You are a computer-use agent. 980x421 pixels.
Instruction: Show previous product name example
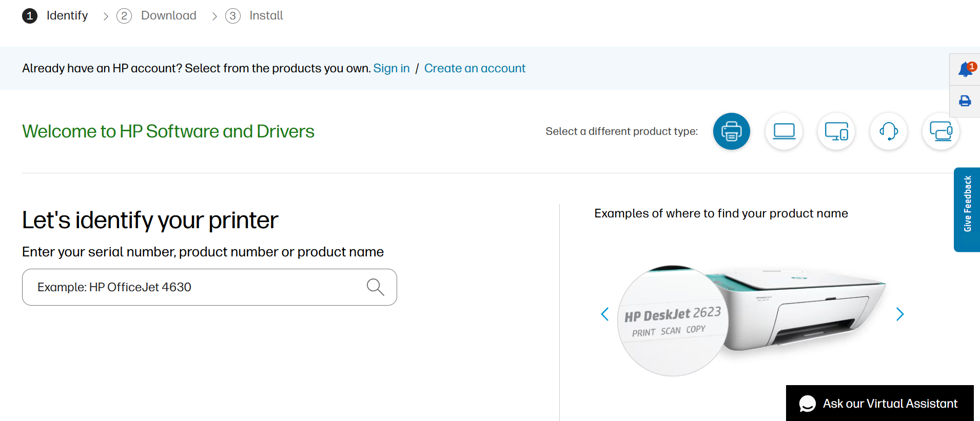pyautogui.click(x=605, y=314)
